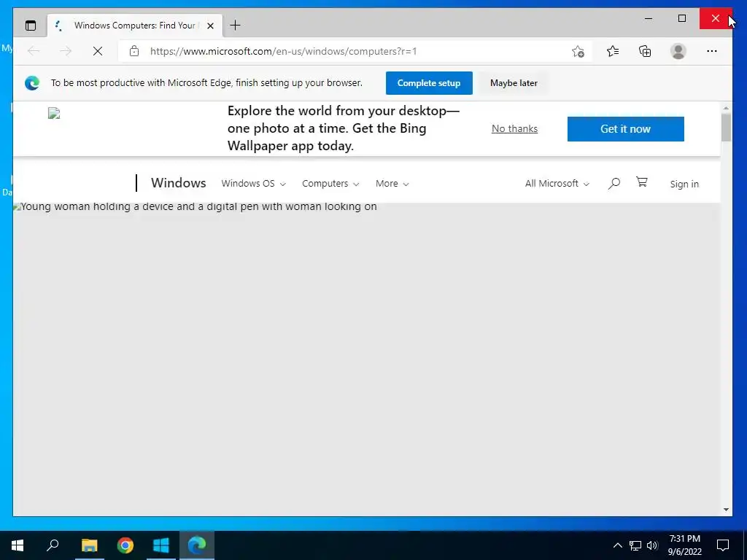Go forward to next page
Screen dimensions: 747x560
(65, 51)
